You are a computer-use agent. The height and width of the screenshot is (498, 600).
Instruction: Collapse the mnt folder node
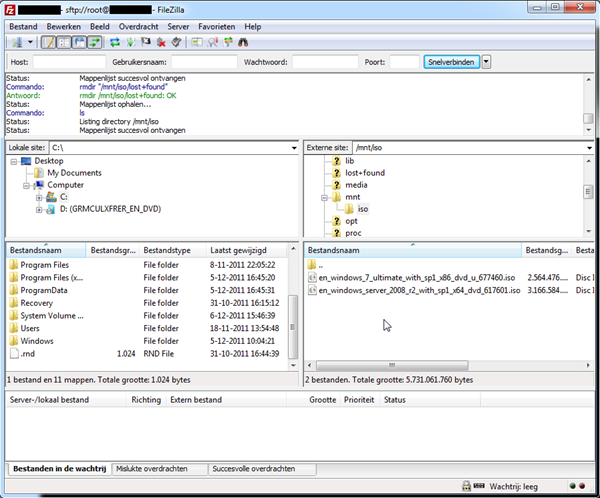click(x=324, y=198)
